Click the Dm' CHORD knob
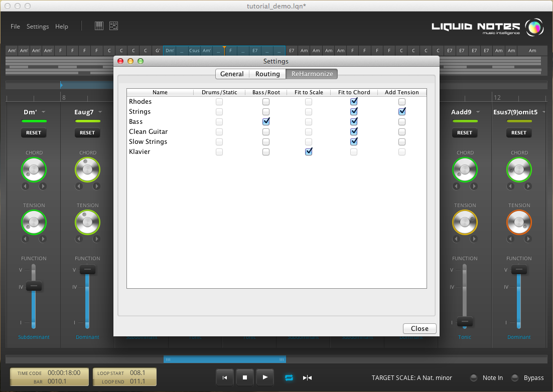This screenshot has height=392, width=553. click(34, 169)
